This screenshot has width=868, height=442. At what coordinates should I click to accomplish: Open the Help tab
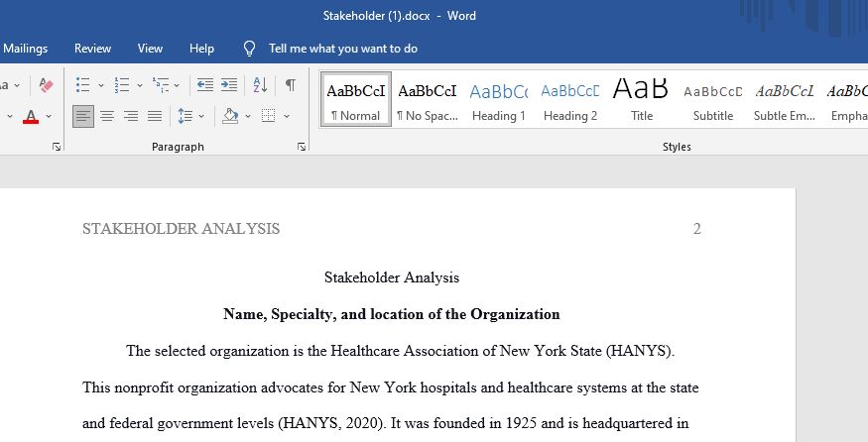coord(201,49)
